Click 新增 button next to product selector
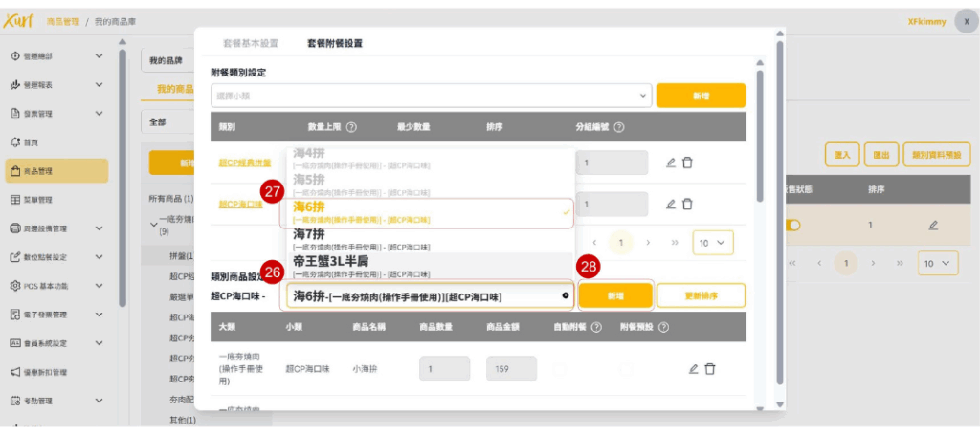The image size is (980, 435). point(615,296)
